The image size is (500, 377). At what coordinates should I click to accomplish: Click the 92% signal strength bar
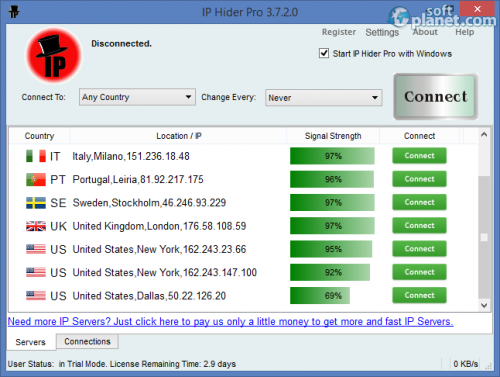click(x=330, y=272)
